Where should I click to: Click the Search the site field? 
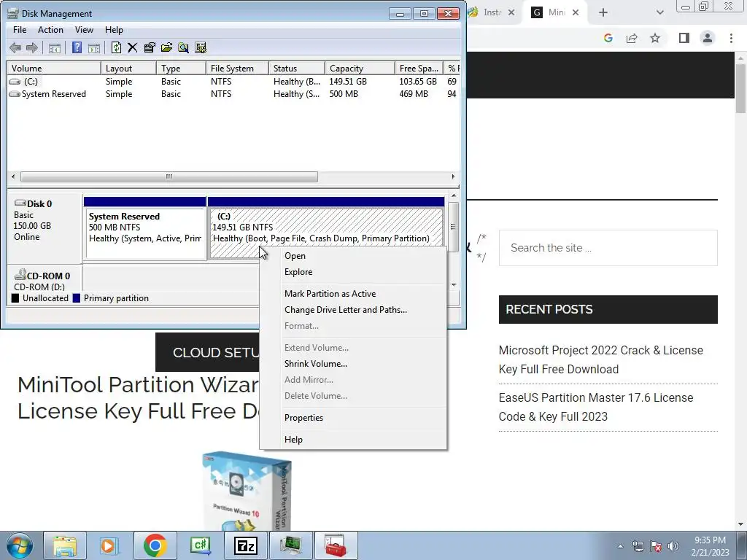[x=608, y=248]
